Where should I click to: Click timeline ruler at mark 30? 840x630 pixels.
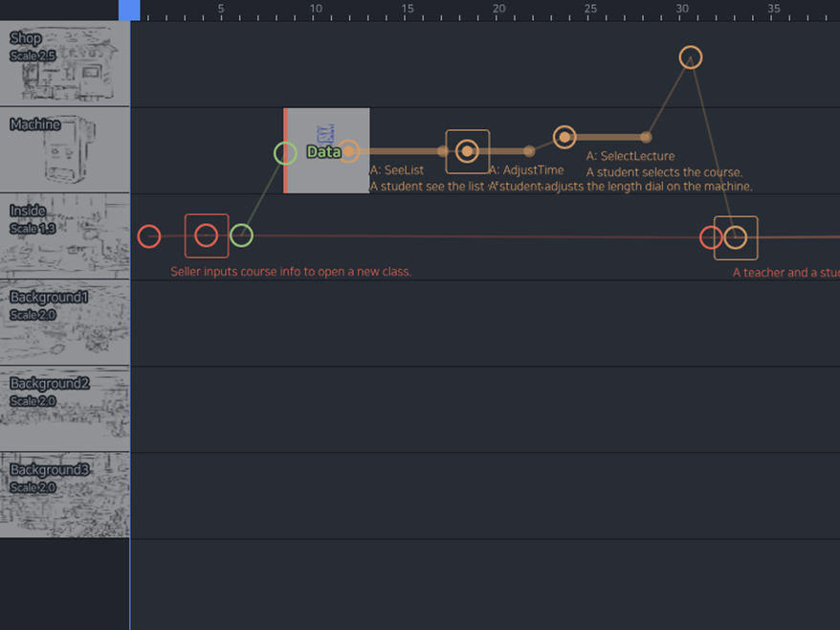682,10
